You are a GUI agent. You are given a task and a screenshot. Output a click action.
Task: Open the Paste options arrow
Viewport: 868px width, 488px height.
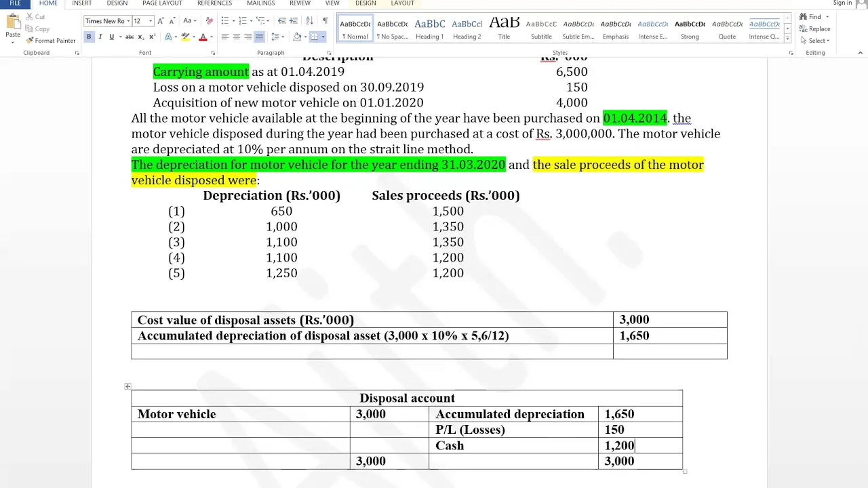tap(12, 42)
